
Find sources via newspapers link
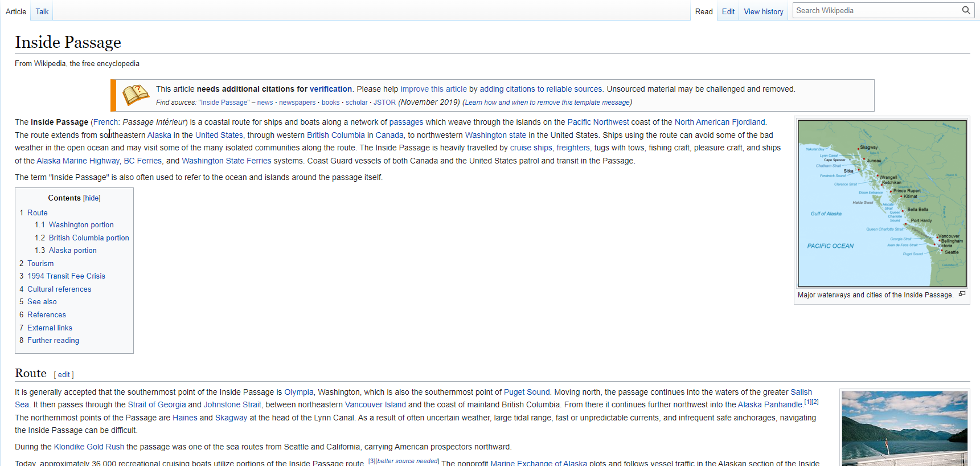pyautogui.click(x=297, y=103)
